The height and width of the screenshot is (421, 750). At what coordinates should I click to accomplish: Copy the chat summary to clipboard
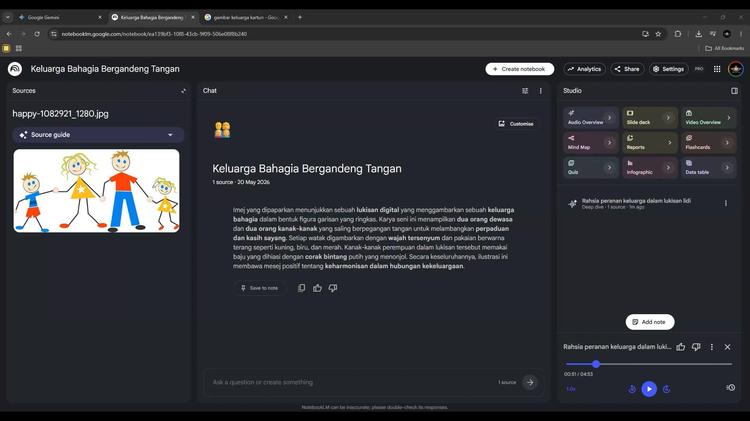click(301, 288)
